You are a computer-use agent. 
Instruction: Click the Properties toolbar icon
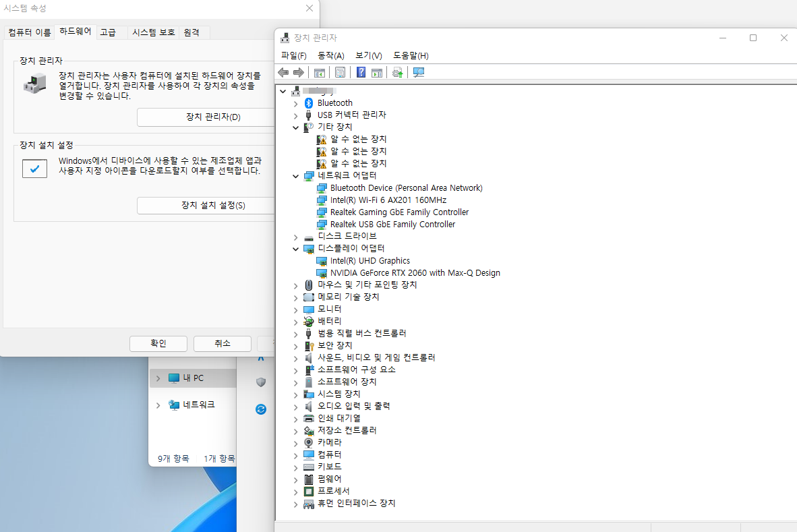[340, 73]
